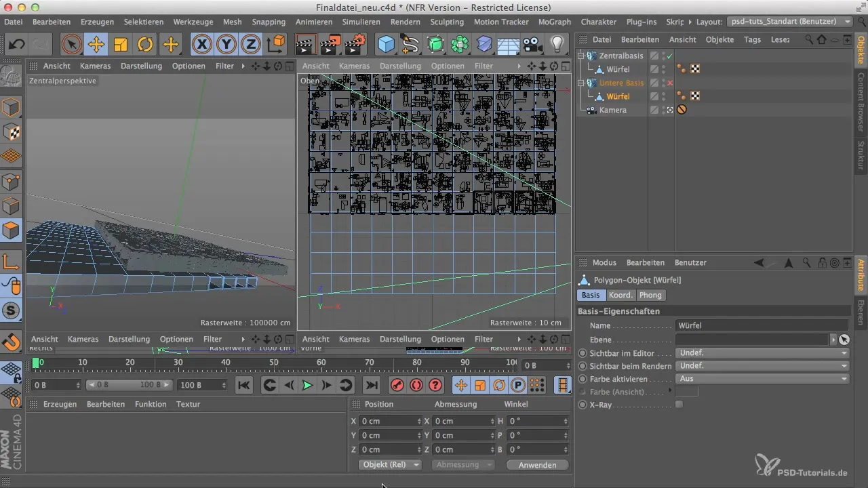Open Modus menu in attribute manager

click(x=604, y=262)
